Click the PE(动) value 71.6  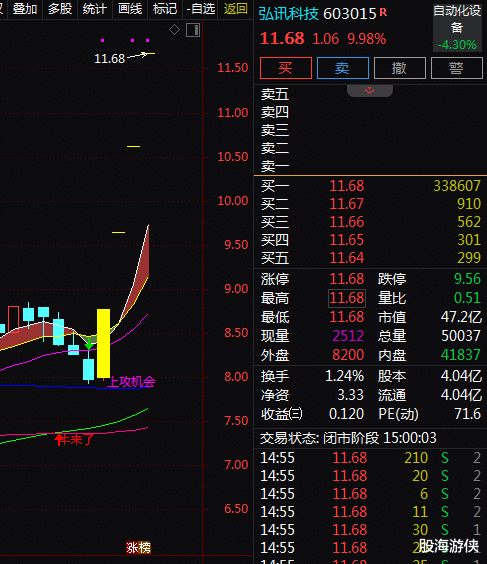tap(467, 414)
